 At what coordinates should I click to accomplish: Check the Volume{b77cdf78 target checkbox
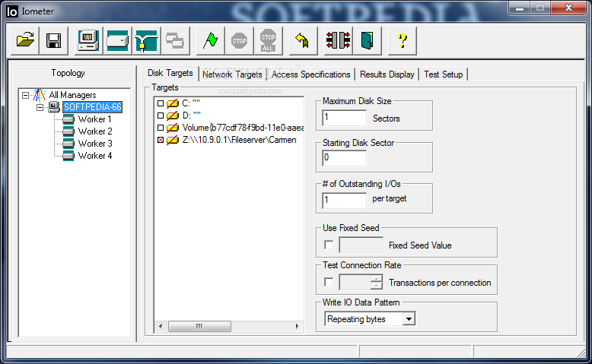[161, 128]
